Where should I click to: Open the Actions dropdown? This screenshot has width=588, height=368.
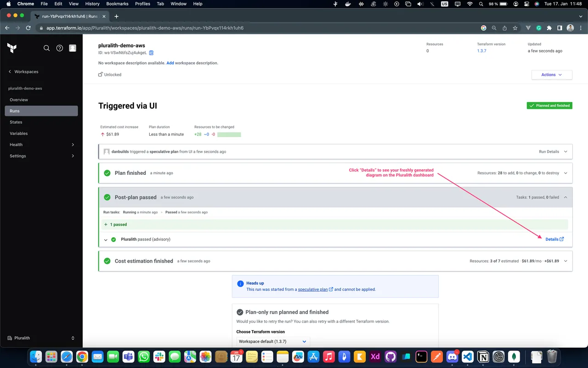click(x=552, y=75)
